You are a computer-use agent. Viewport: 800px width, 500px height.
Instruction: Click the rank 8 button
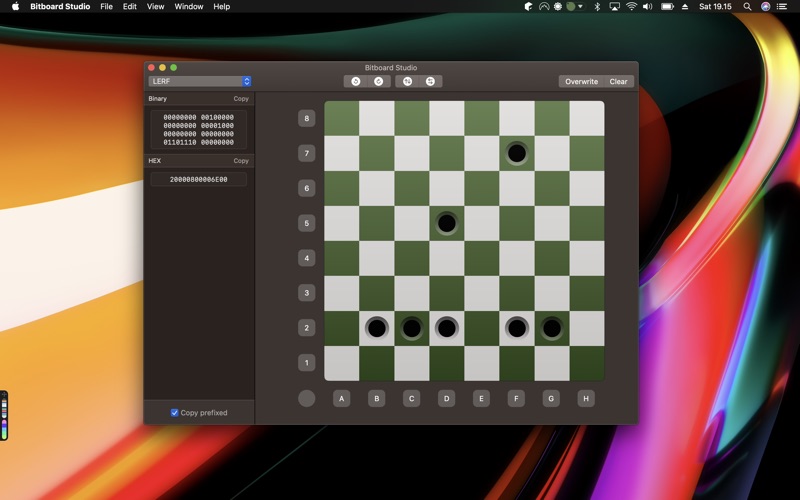click(x=307, y=118)
